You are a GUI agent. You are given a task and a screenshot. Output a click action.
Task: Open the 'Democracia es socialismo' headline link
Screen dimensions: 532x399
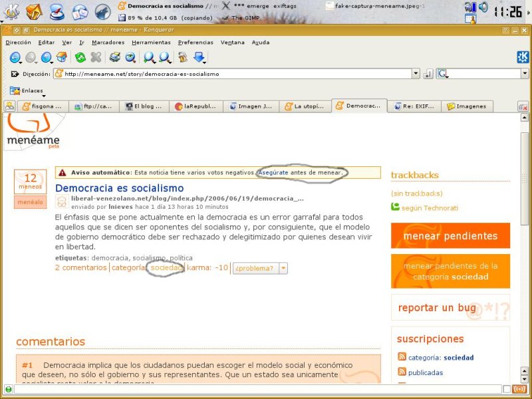point(119,188)
